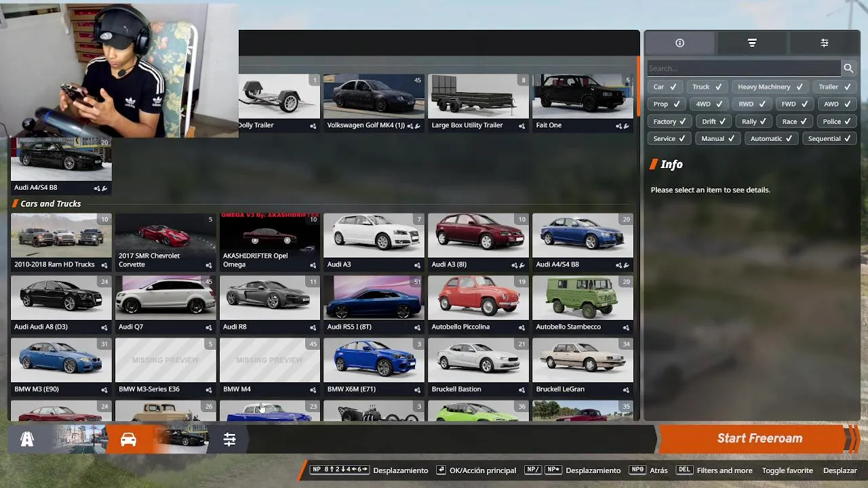
Task: Select the Bruckell Bastion card
Action: 478,367
